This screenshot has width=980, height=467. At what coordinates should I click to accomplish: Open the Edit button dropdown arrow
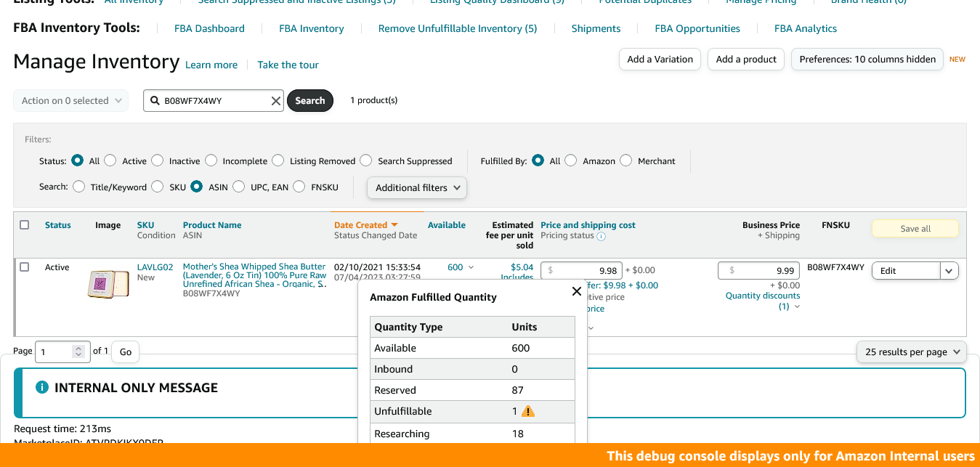[949, 271]
